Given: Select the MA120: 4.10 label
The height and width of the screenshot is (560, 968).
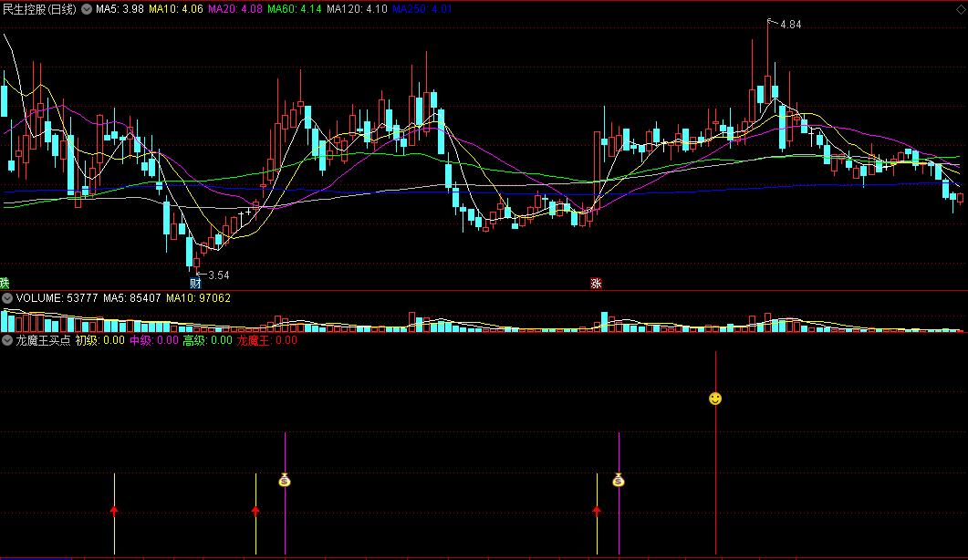Looking at the screenshot, I should pos(357,9).
